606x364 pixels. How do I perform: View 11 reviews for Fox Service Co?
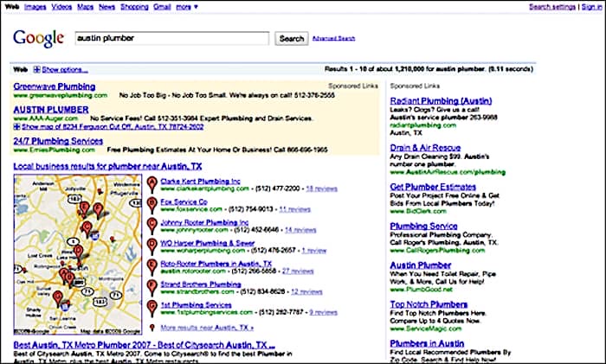pos(295,209)
